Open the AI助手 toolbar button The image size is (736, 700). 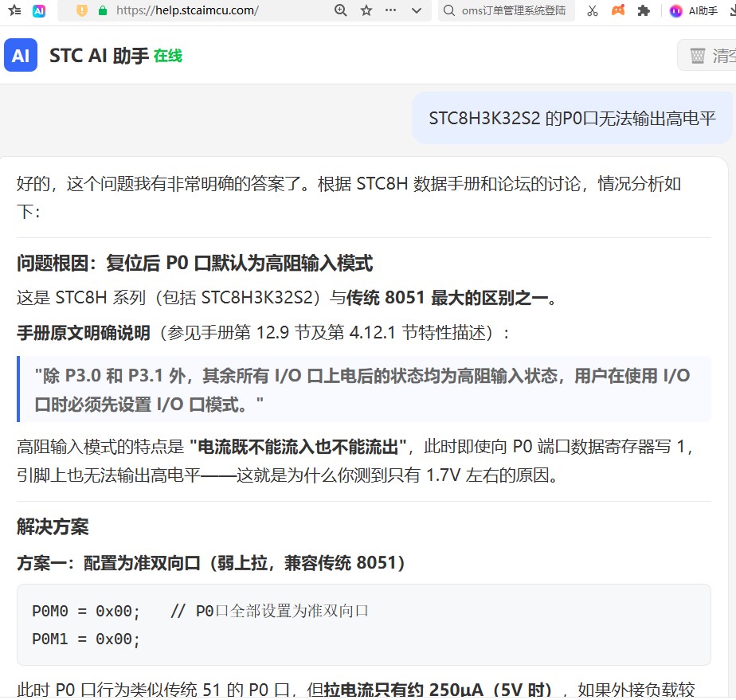[x=694, y=11]
